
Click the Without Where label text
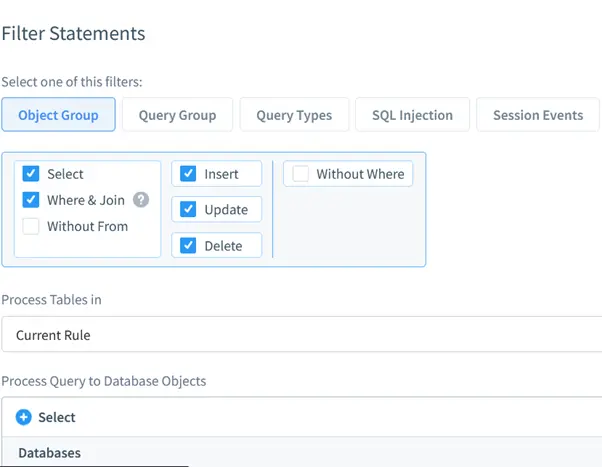pos(360,174)
